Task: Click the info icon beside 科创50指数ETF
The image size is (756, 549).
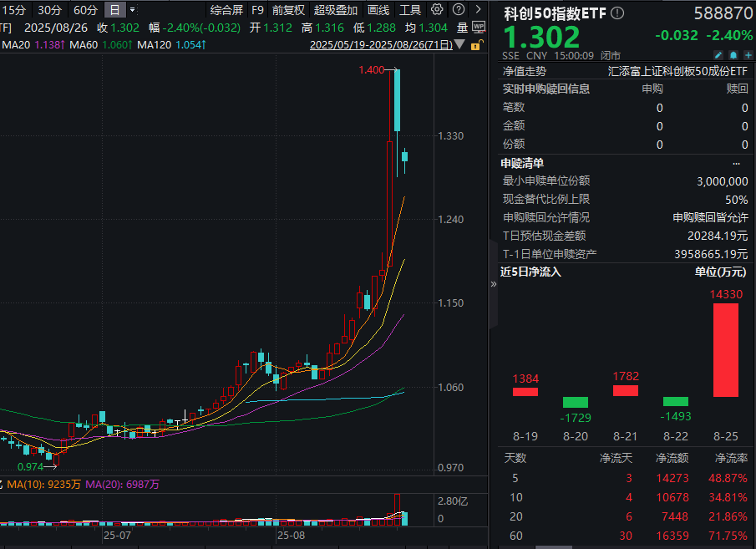Action: (x=616, y=13)
